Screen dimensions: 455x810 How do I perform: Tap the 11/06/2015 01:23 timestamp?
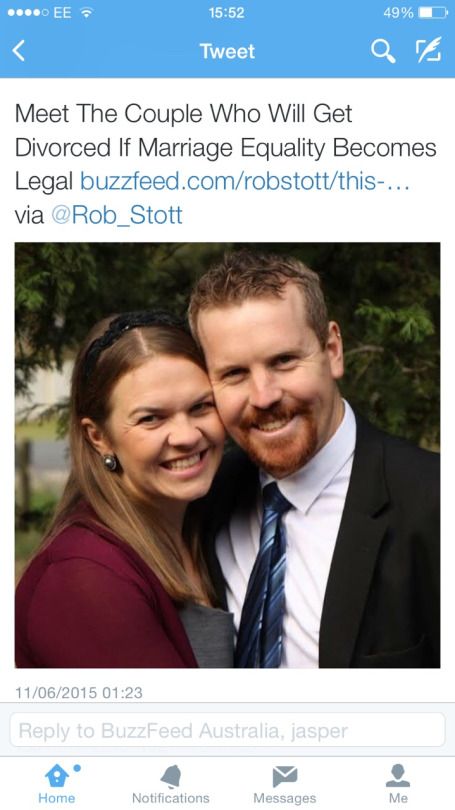(x=79, y=693)
